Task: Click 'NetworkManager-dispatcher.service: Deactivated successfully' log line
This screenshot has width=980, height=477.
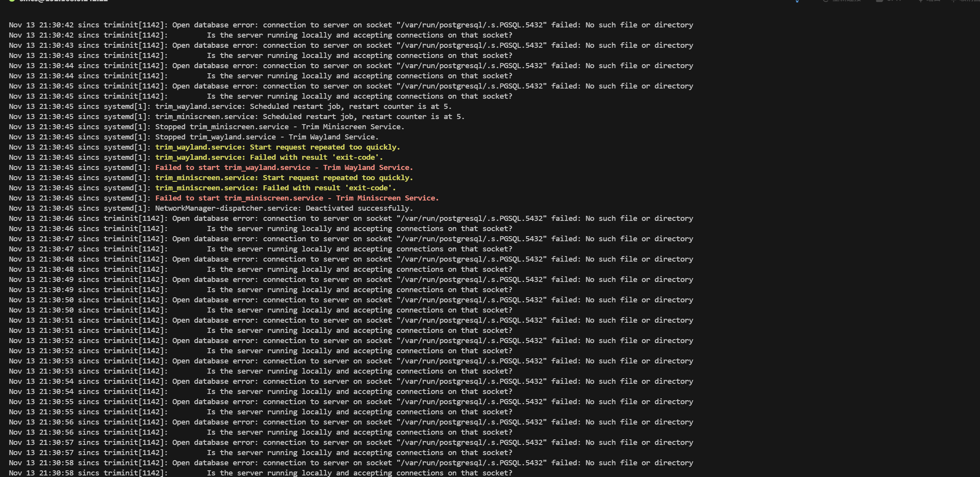Action: point(284,208)
